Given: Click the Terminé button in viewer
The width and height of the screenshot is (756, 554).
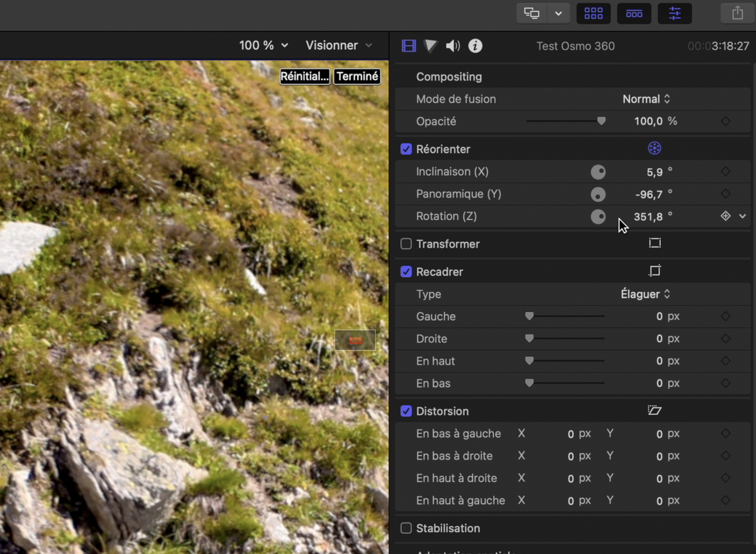Looking at the screenshot, I should (x=357, y=76).
